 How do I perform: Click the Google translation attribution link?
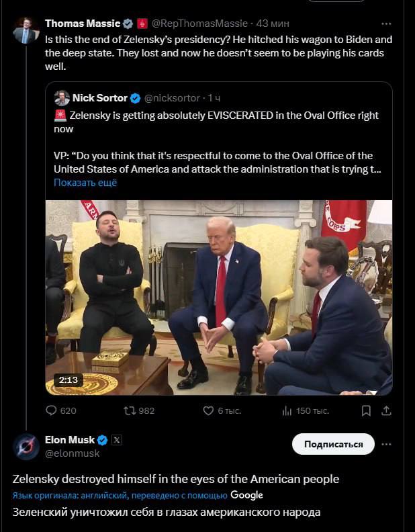(246, 495)
